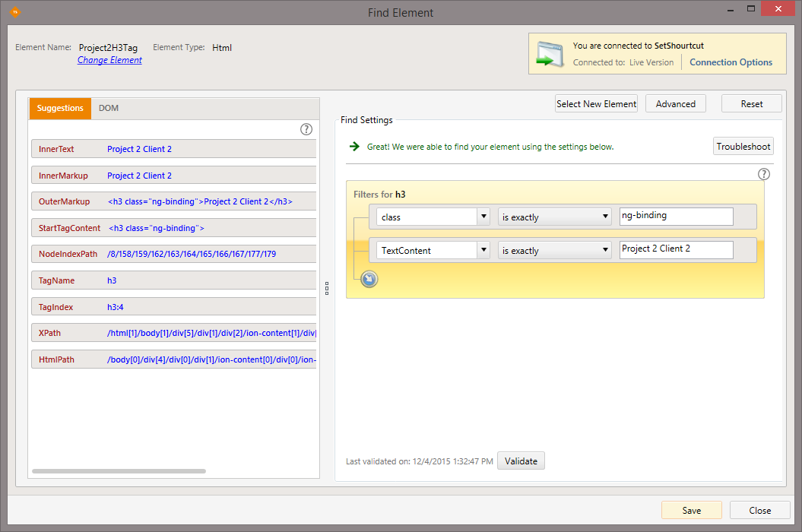The width and height of the screenshot is (802, 532).
Task: Click the panel splitter grip dots
Action: 326,288
